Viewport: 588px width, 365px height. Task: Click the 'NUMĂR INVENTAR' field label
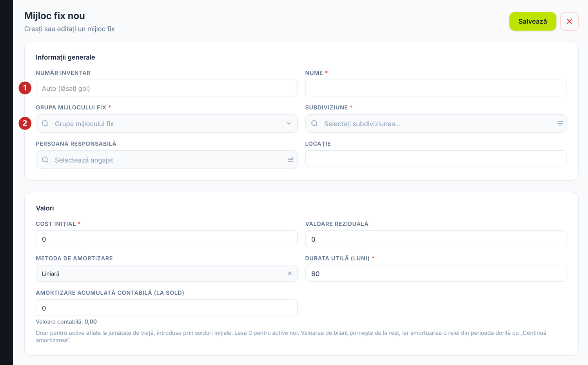tap(63, 73)
